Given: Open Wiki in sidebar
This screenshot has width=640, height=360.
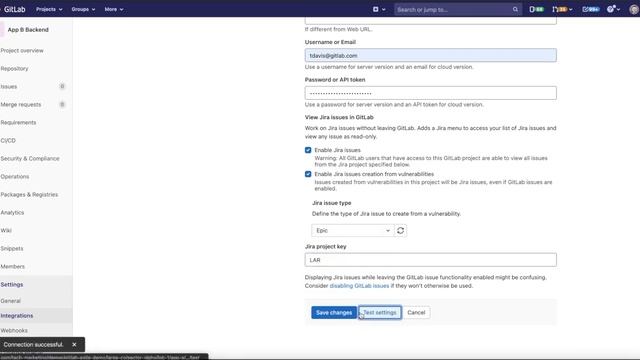Looking at the screenshot, I should pyautogui.click(x=6, y=230).
